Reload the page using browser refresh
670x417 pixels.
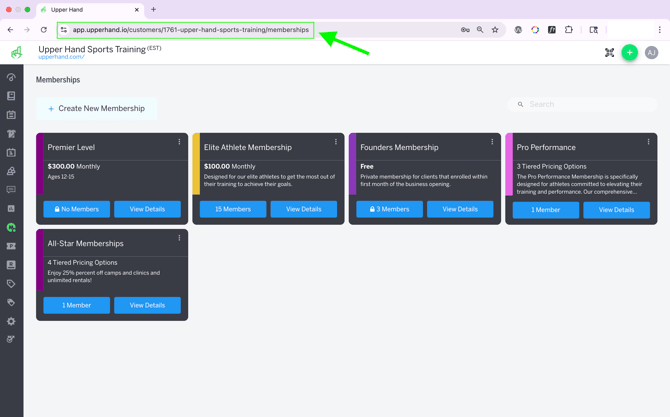tap(44, 30)
